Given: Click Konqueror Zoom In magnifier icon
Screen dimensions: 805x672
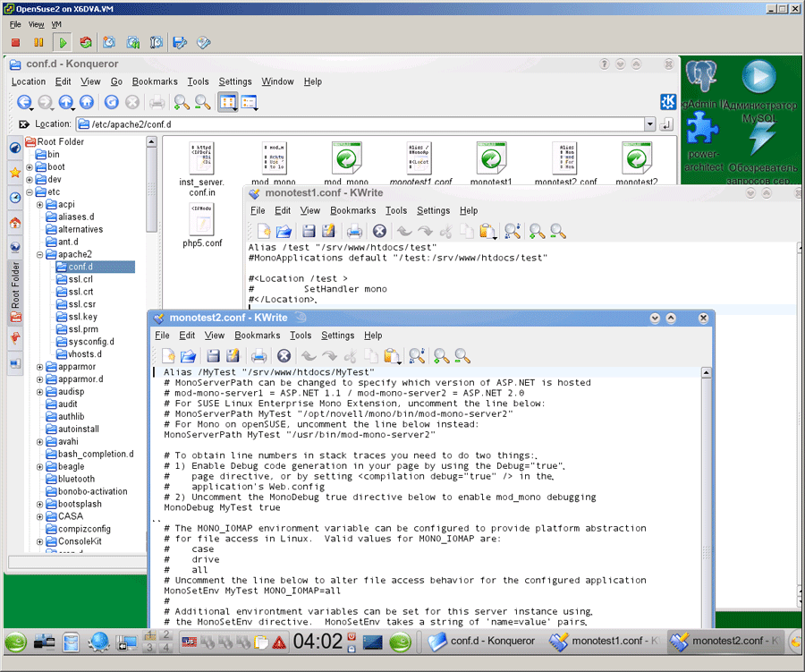Looking at the screenshot, I should pos(182,102).
